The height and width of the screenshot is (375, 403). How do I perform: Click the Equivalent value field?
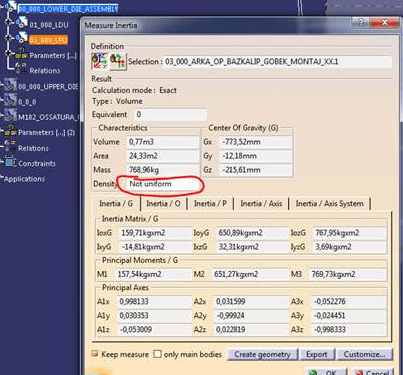(170, 115)
